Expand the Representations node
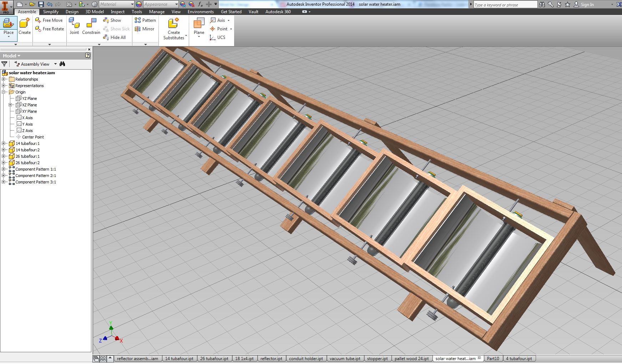 [x=4, y=86]
